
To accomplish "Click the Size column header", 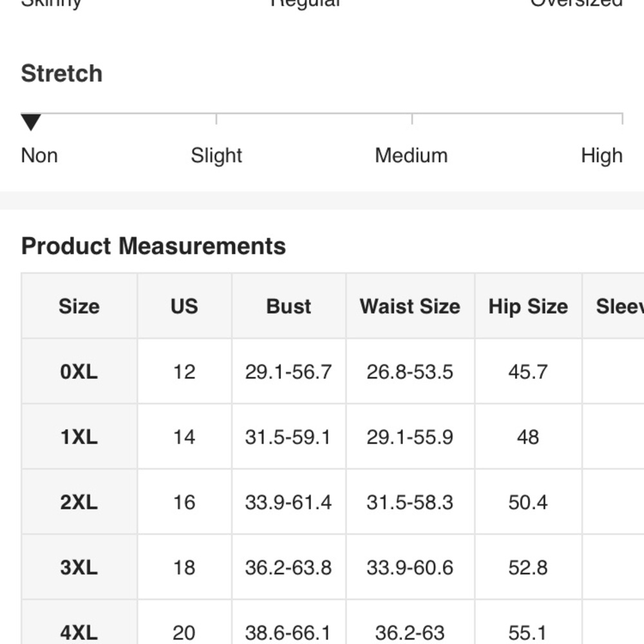I will (79, 307).
